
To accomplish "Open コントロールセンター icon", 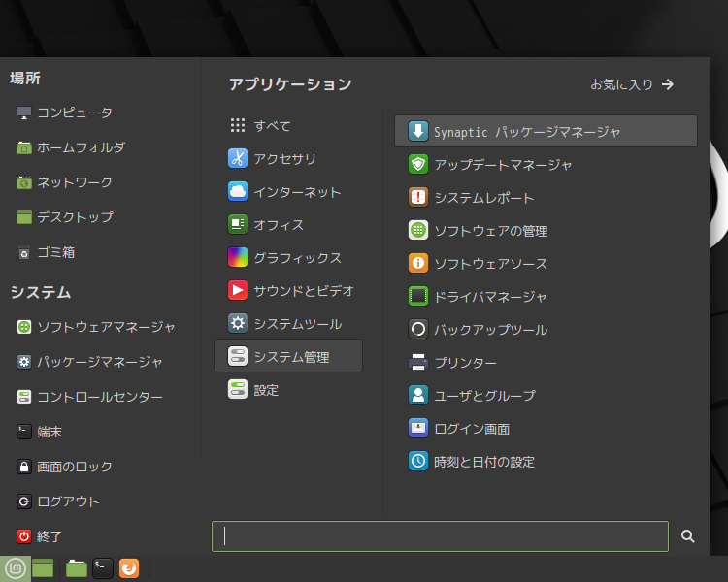I will pos(24,397).
